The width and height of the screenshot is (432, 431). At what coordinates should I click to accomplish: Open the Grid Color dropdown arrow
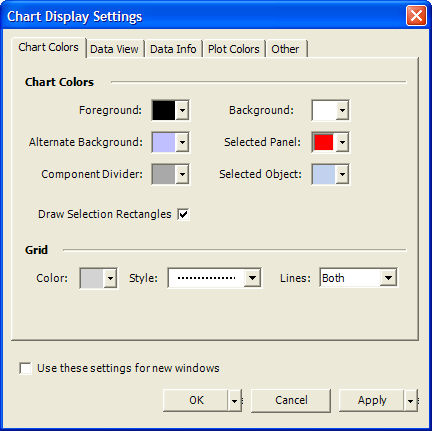[110, 278]
